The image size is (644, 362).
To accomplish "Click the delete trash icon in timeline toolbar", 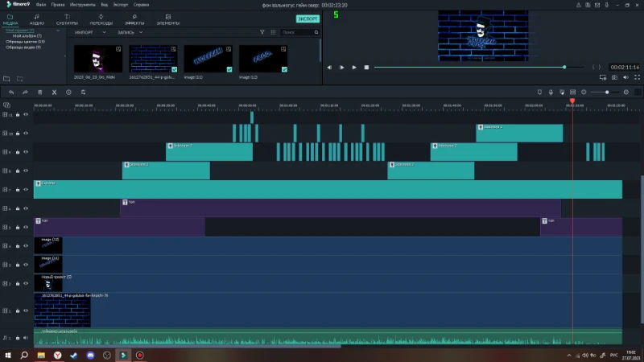I will [x=39, y=93].
